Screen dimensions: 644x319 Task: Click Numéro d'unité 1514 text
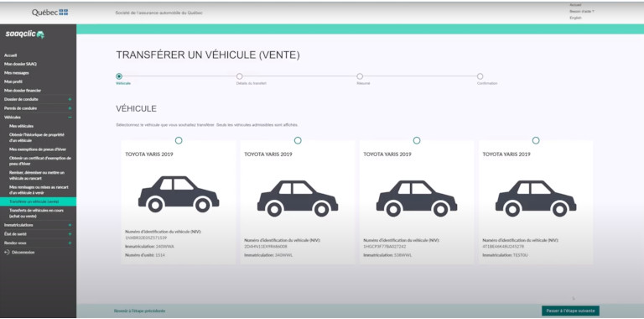[x=145, y=255]
